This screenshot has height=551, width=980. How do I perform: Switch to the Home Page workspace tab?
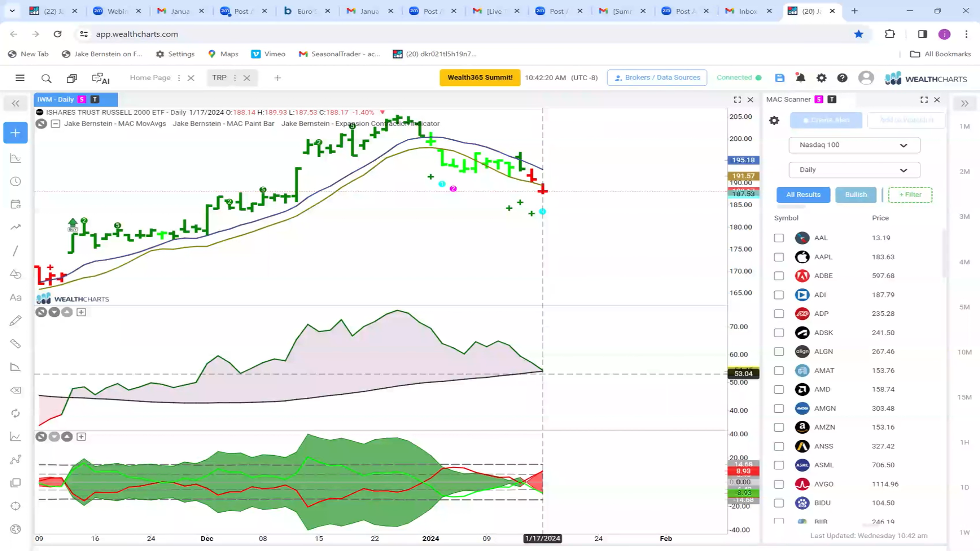tap(150, 78)
